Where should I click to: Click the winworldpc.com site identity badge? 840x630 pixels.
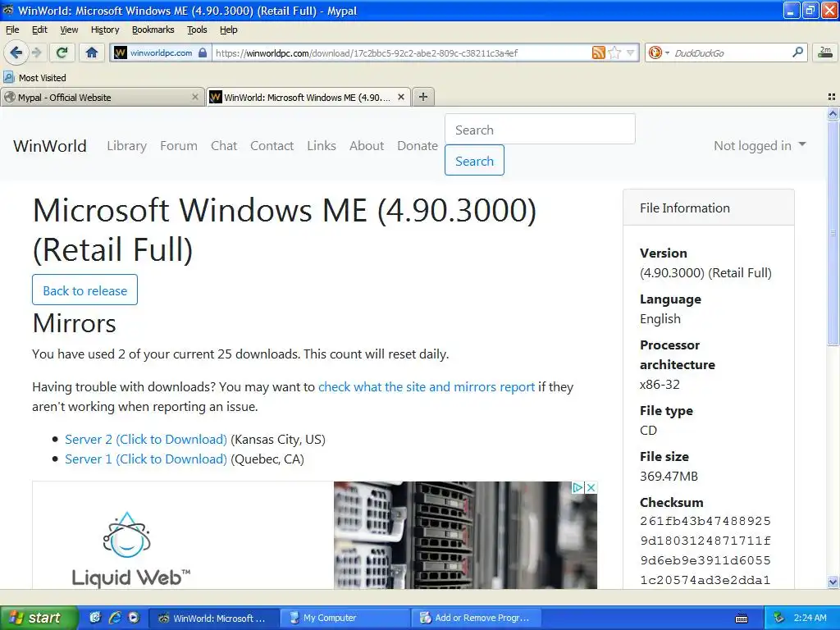(x=161, y=52)
